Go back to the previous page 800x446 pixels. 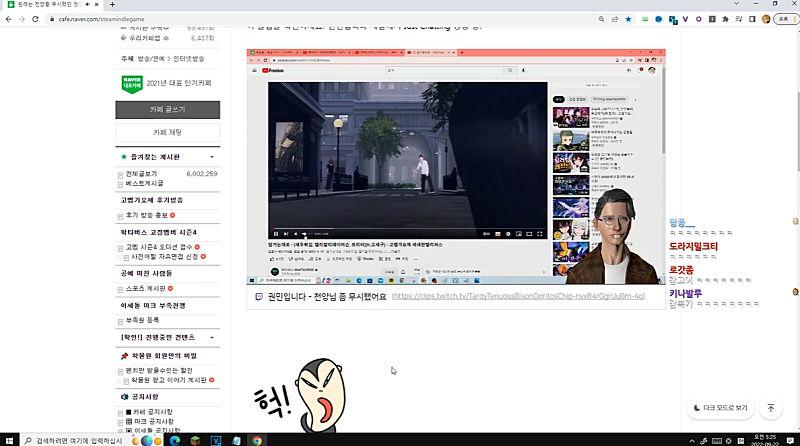[9, 19]
